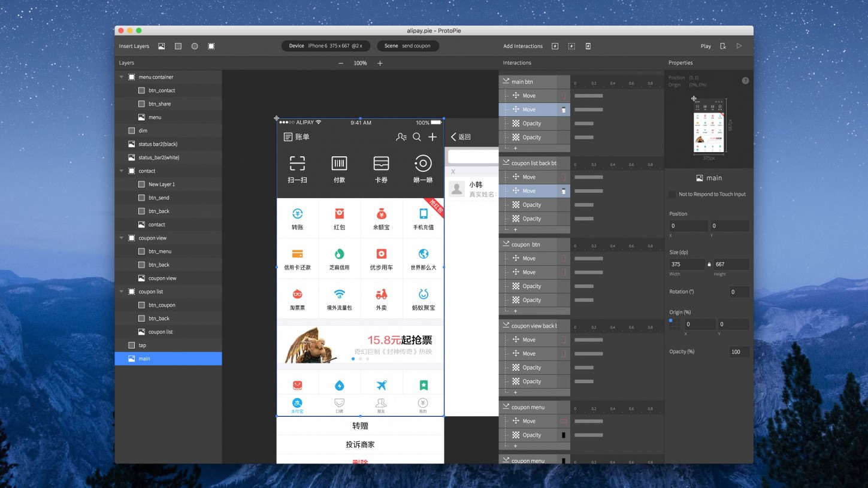868x488 pixels.
Task: Select the btn_share layer
Action: tap(168, 104)
